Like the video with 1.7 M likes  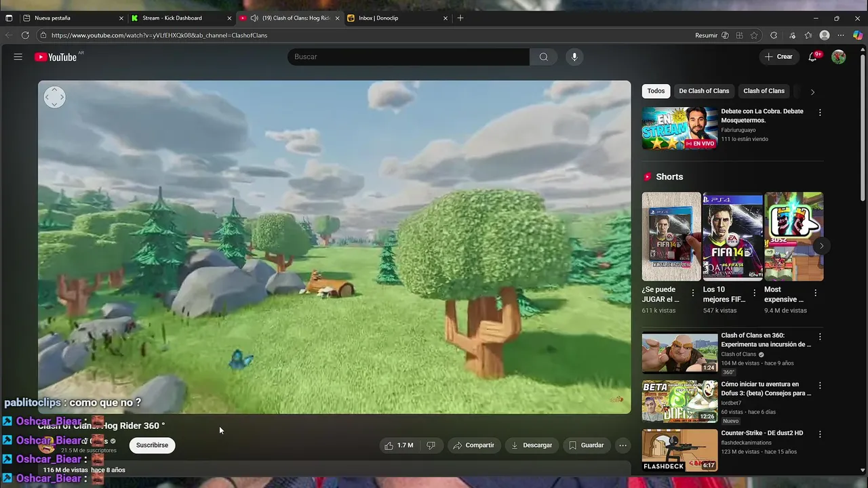coord(399,445)
